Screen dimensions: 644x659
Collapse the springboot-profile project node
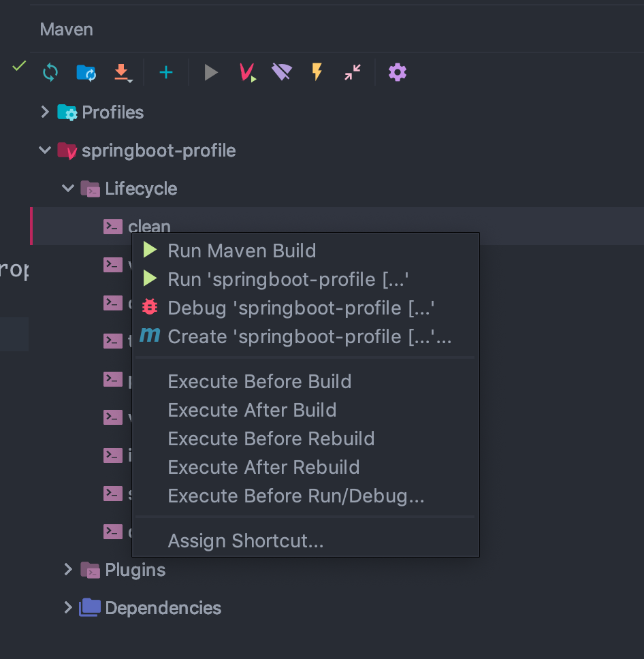[x=46, y=150]
